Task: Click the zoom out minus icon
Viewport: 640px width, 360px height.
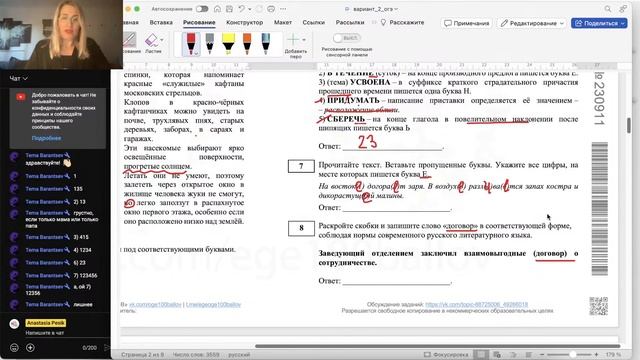Action: [542, 355]
